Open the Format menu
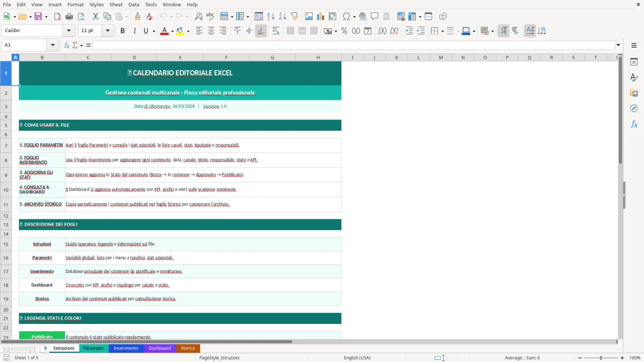 75,4
